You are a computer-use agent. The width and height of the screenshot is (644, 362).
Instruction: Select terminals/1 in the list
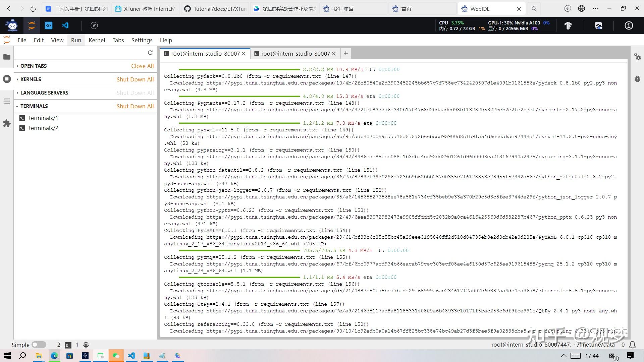tap(43, 118)
